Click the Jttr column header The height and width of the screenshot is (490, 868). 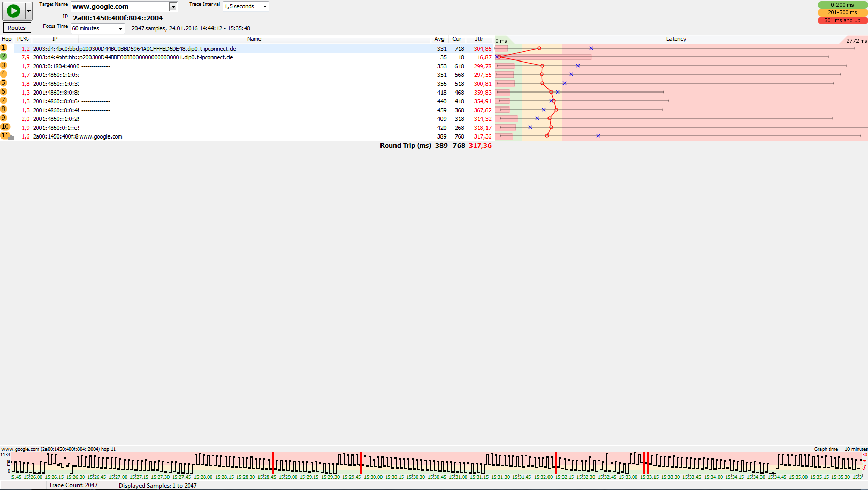(x=479, y=39)
